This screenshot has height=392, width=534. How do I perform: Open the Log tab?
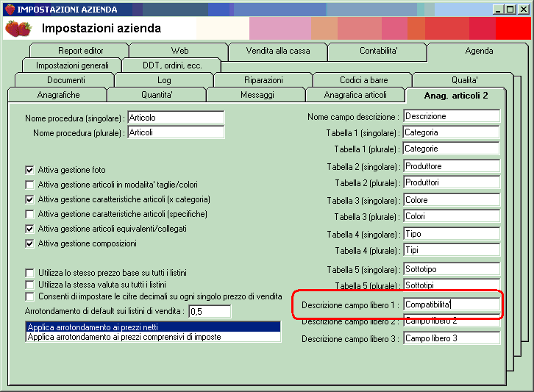click(x=164, y=80)
